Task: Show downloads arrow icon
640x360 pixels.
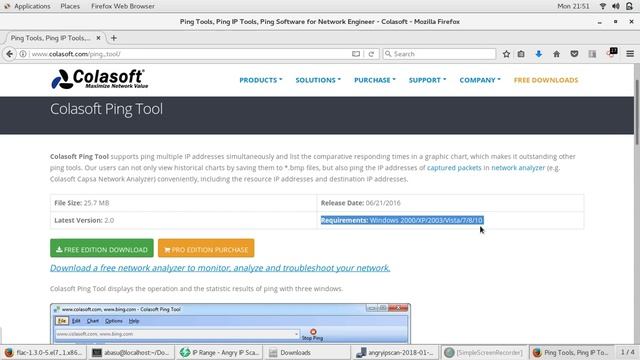Action: tap(539, 54)
